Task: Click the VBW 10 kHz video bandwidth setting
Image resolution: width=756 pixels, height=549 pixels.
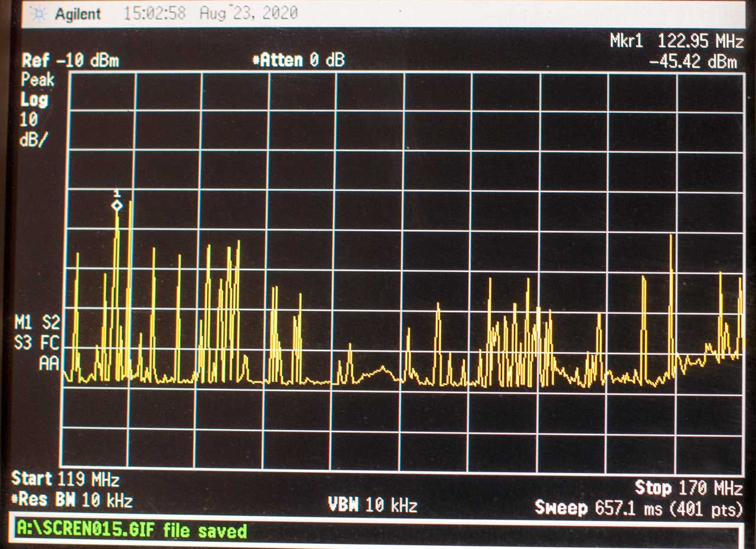Action: pyautogui.click(x=373, y=505)
